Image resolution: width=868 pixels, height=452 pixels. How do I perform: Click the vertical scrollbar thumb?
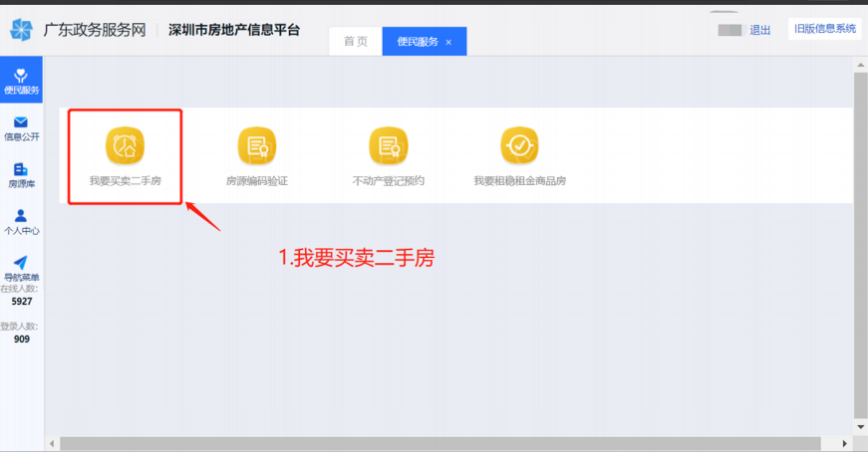pos(860,246)
